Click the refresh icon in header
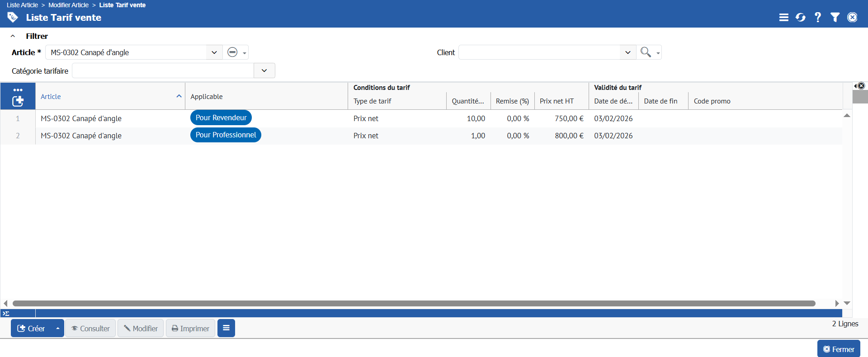The image size is (868, 357). (x=801, y=17)
